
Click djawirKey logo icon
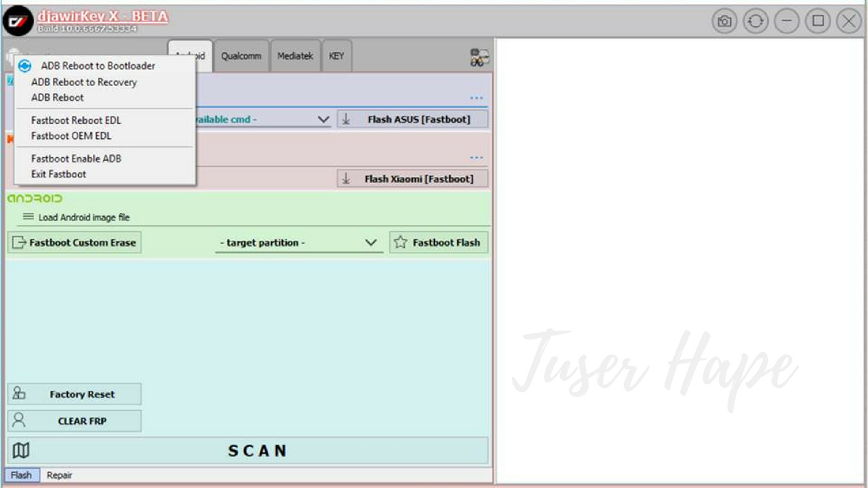18,21
